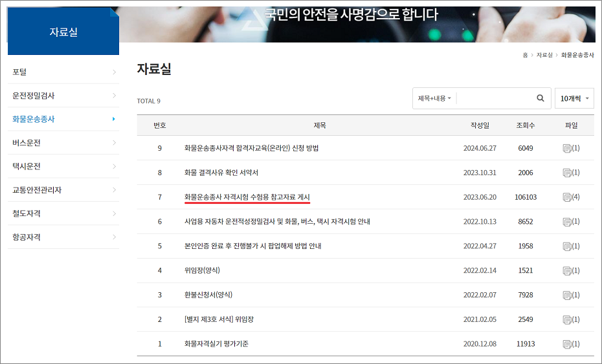Image resolution: width=602 pixels, height=364 pixels.
Task: Open file attachment icon for 환불신청서(양식) row
Action: (567, 295)
